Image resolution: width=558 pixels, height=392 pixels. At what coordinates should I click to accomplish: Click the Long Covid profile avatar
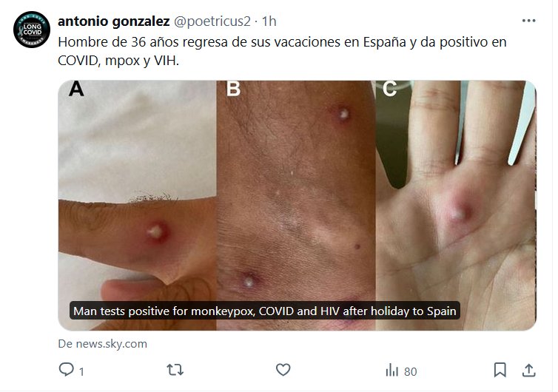pyautogui.click(x=32, y=30)
